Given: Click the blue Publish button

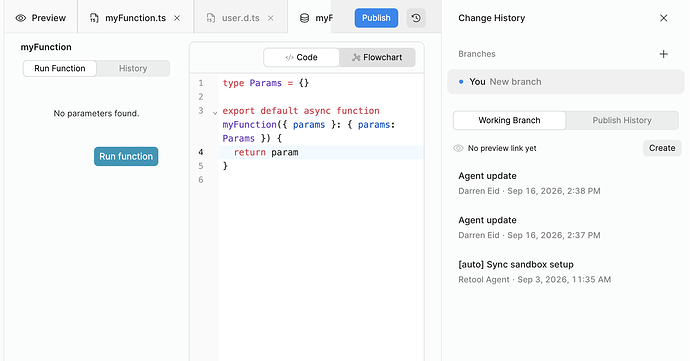Looking at the screenshot, I should tap(376, 18).
